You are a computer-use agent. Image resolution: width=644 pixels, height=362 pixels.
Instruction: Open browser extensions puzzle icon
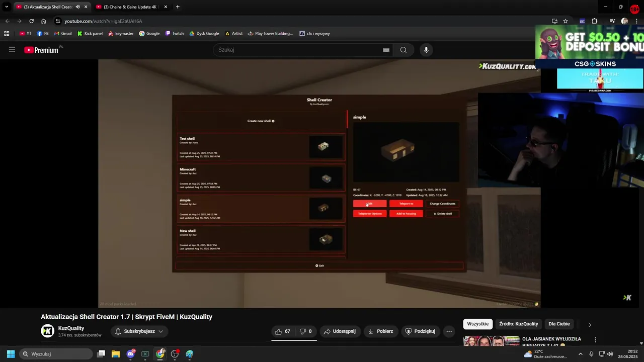595,21
